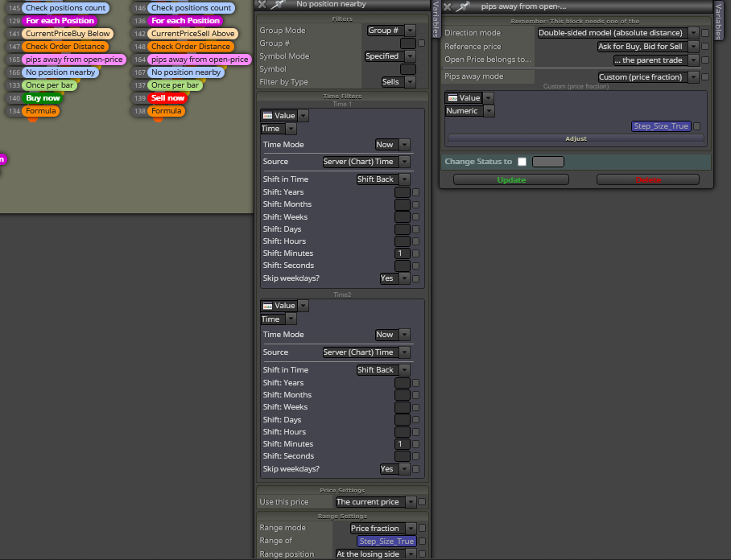Toggle checkbox beside Step_Size_True in pips panel

click(x=696, y=126)
